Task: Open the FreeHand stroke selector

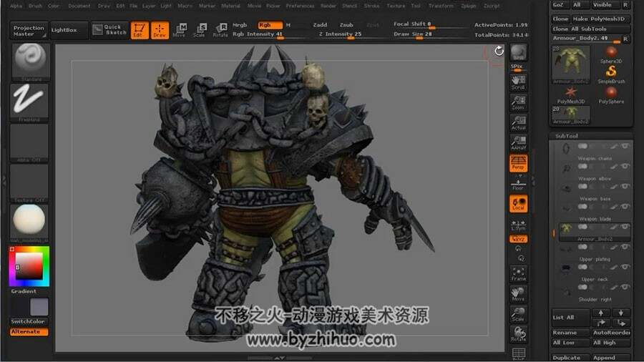Action: coord(29,102)
